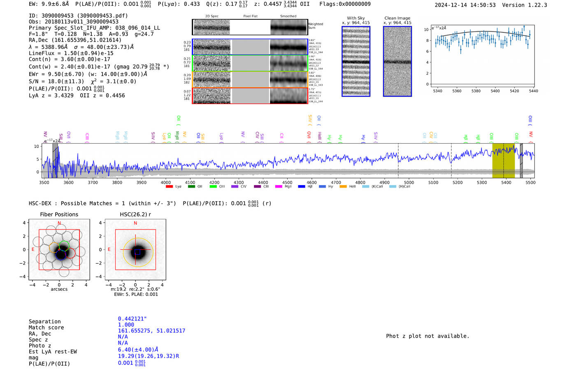Click the 2D Spec column header

click(x=212, y=16)
